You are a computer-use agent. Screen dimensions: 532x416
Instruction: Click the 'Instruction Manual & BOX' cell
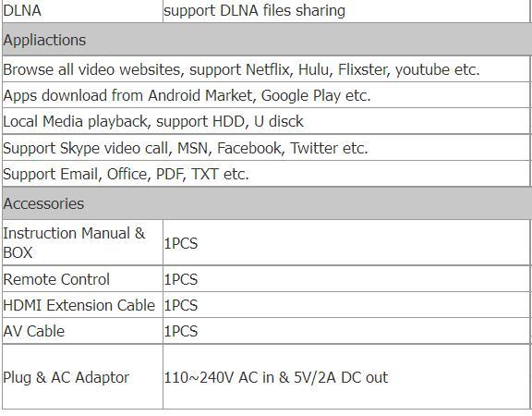click(x=82, y=242)
